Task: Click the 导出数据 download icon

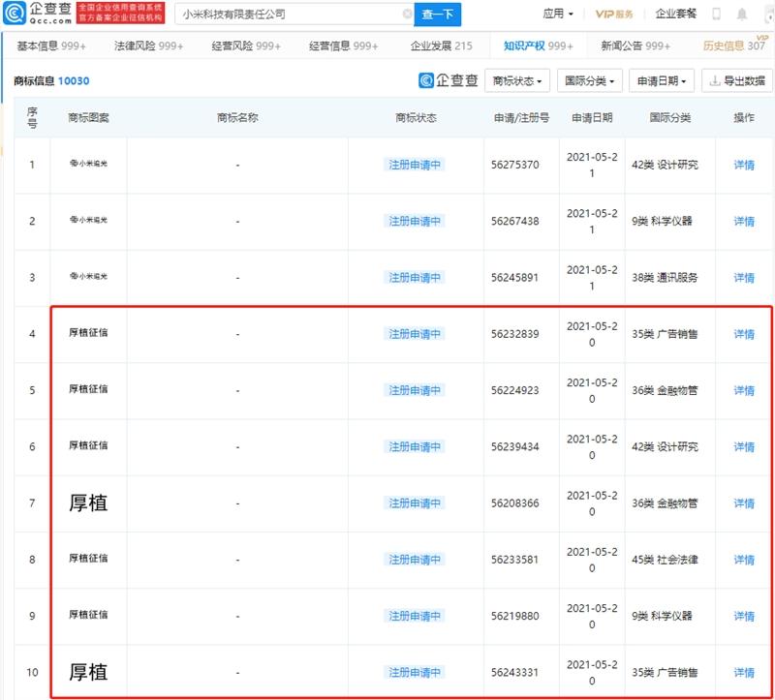Action: [715, 81]
